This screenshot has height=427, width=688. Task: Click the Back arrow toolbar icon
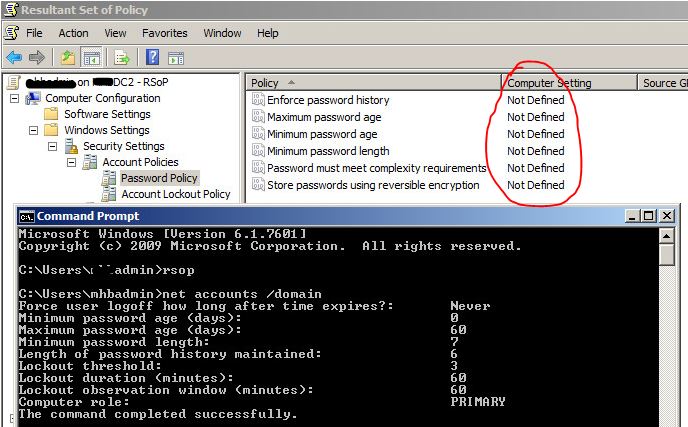[x=14, y=57]
